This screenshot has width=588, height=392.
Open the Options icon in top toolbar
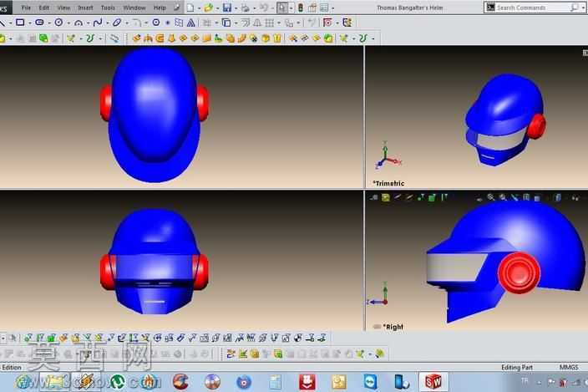point(324,8)
